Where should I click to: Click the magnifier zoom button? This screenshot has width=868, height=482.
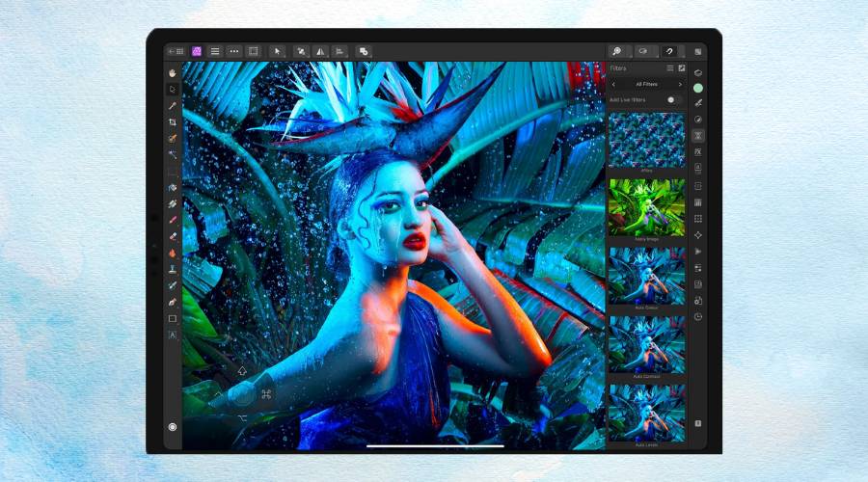click(x=616, y=51)
